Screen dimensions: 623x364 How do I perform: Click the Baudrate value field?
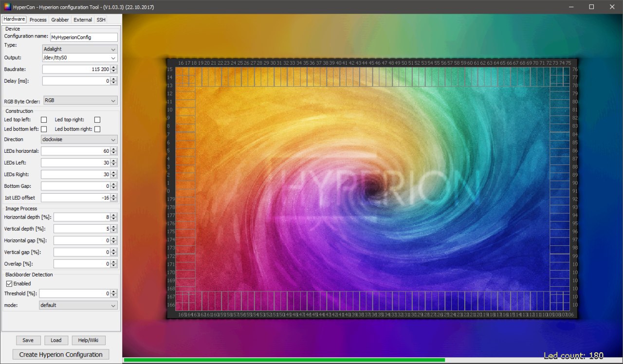(76, 69)
